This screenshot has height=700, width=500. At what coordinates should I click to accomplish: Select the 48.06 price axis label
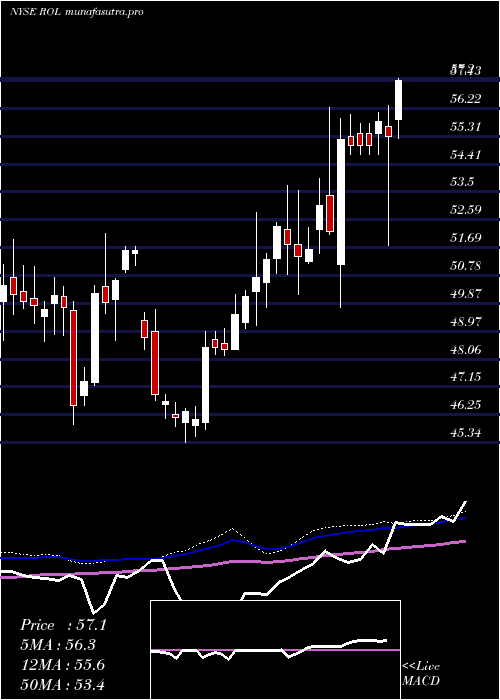466,349
